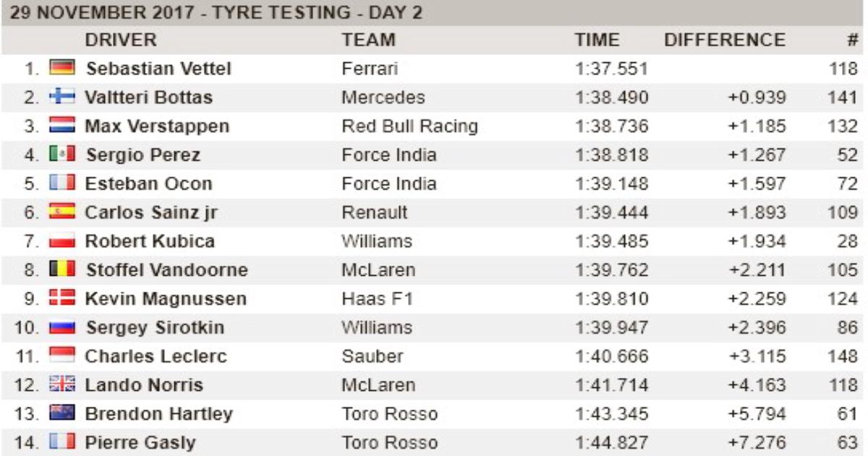
Task: Click the Finnish flag next to Valtteri Bottas
Action: coord(61,97)
